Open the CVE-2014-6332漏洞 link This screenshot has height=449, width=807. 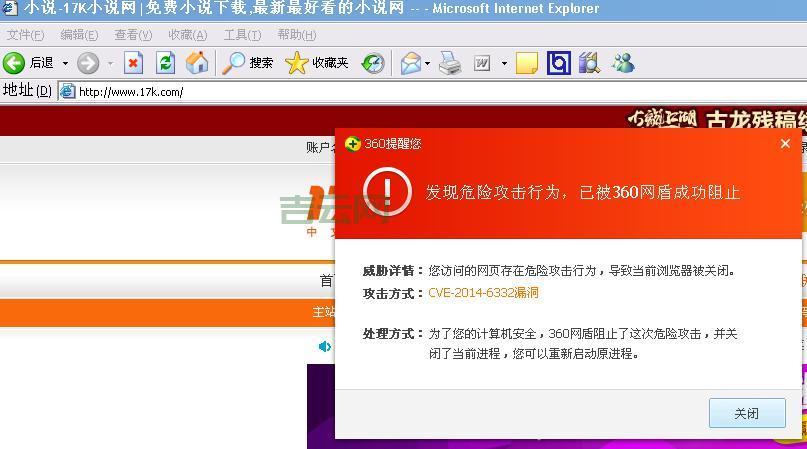[483, 293]
